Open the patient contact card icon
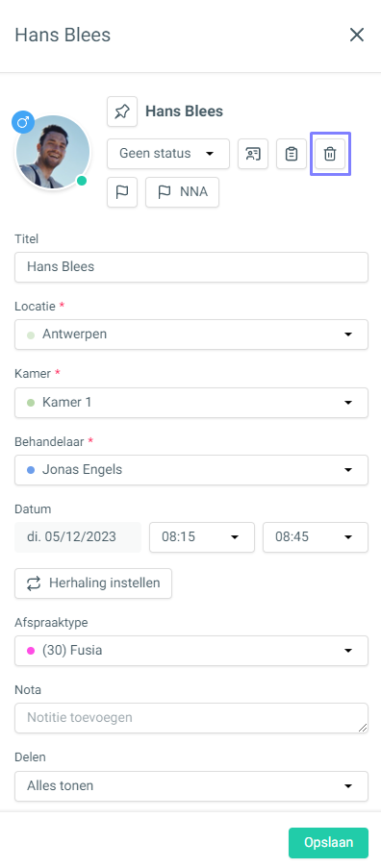 click(253, 154)
